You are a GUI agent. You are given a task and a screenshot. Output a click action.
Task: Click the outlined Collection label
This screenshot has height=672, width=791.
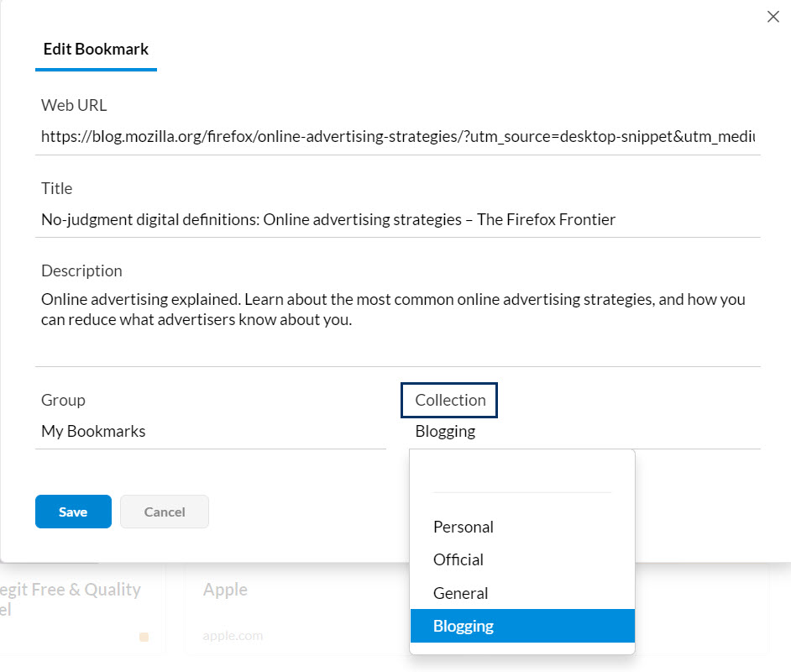pyautogui.click(x=449, y=401)
